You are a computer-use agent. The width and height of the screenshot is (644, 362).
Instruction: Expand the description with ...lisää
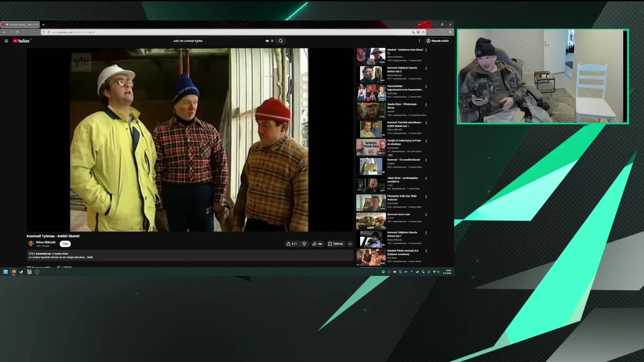[90, 257]
